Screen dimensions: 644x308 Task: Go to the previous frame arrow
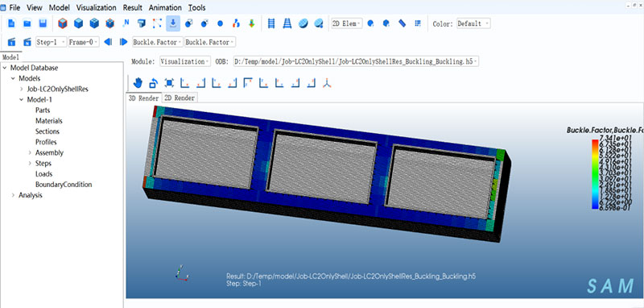pyautogui.click(x=108, y=42)
